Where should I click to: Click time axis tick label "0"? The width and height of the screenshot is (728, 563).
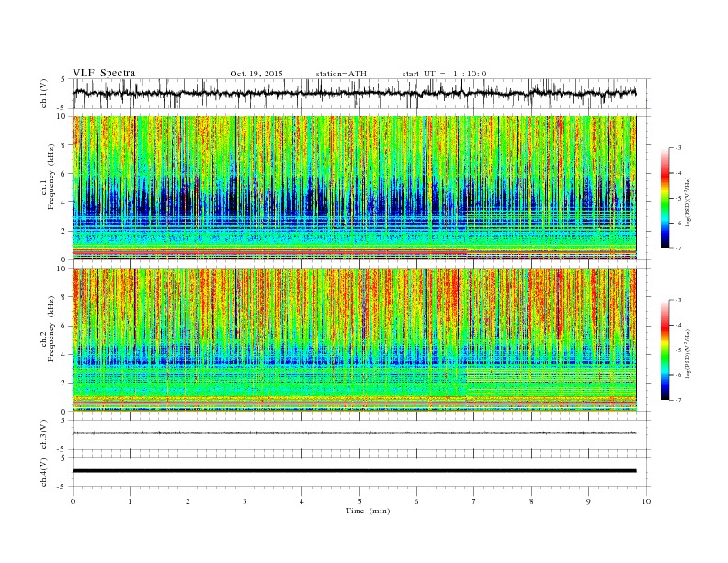click(73, 501)
